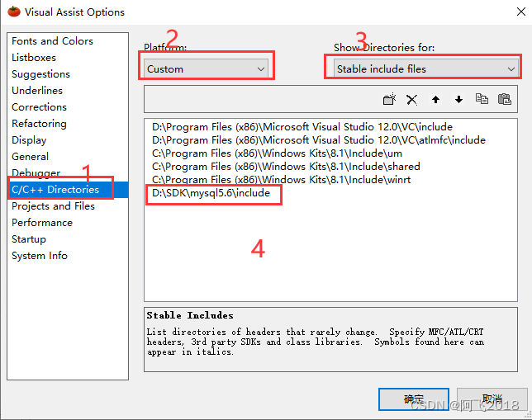The width and height of the screenshot is (532, 420).
Task: Move selected directory up with arrow
Action: [435, 99]
